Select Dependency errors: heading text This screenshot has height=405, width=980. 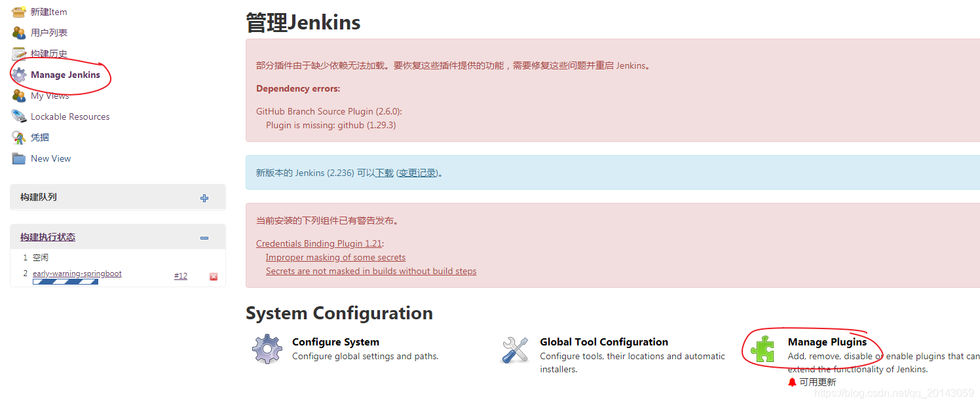(298, 88)
